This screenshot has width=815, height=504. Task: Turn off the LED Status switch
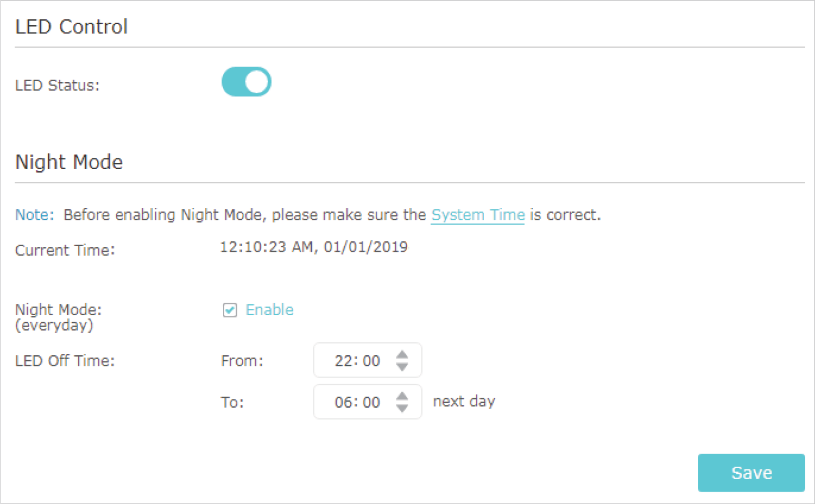click(246, 82)
